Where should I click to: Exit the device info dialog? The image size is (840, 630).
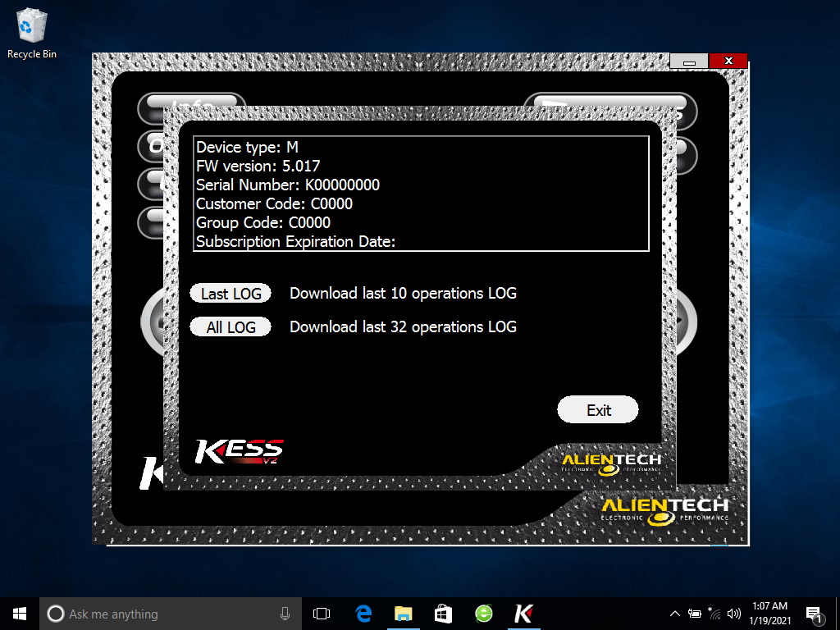pyautogui.click(x=598, y=409)
